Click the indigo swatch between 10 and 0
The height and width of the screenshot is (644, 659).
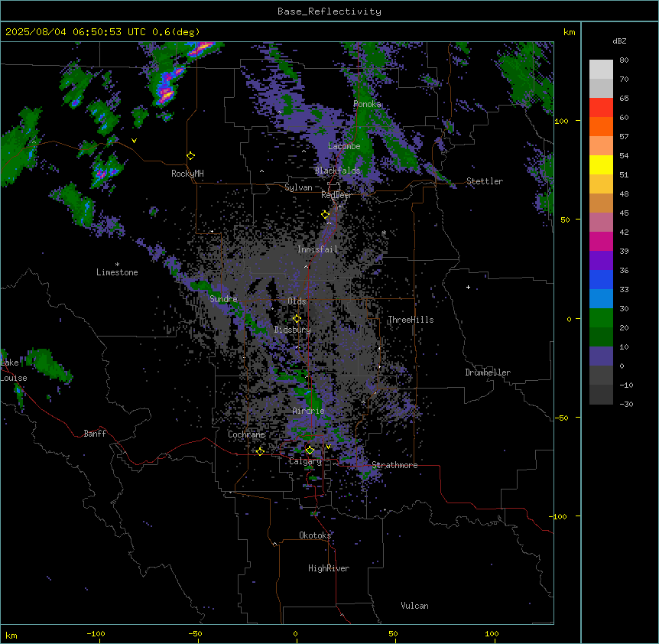point(601,356)
